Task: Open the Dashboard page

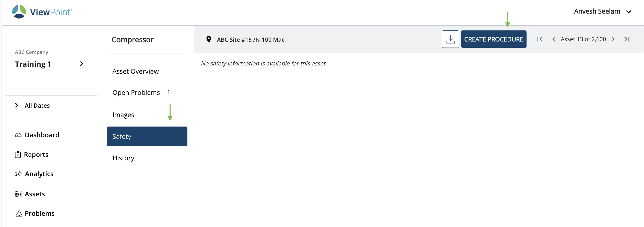Action: [42, 135]
